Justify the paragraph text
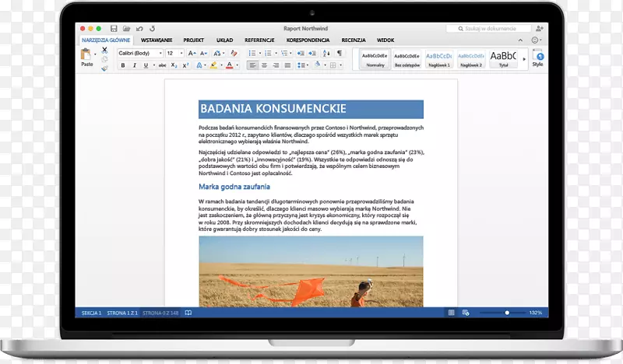 (x=287, y=65)
